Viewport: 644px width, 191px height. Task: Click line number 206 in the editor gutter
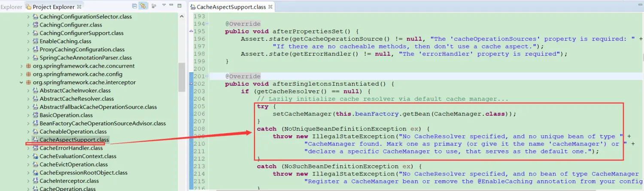point(200,114)
